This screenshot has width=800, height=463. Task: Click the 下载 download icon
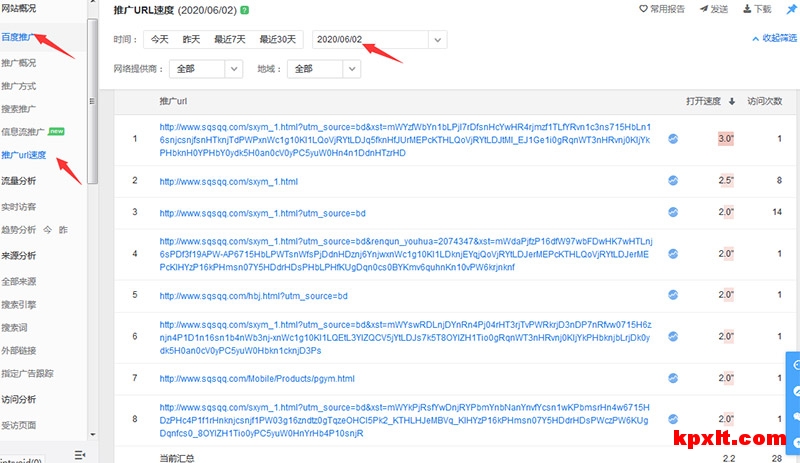(745, 10)
